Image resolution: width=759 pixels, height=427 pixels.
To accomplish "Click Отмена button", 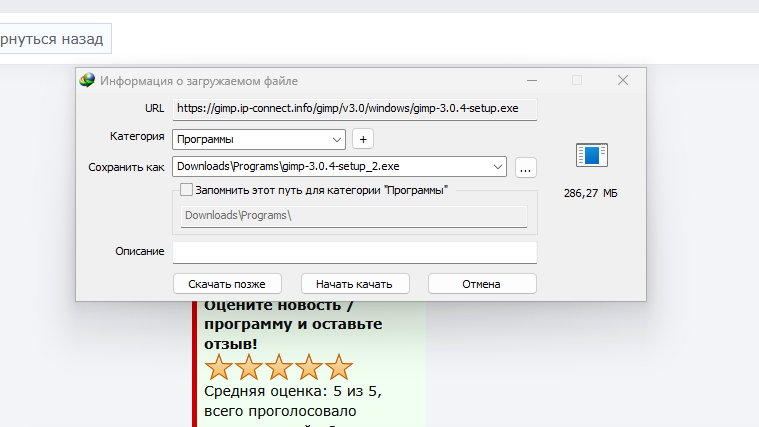I will click(x=482, y=284).
